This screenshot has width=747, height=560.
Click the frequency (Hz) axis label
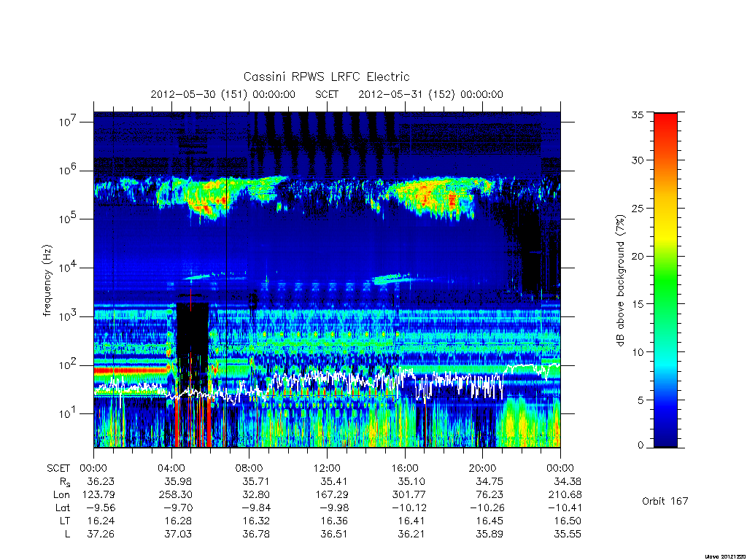(x=47, y=281)
